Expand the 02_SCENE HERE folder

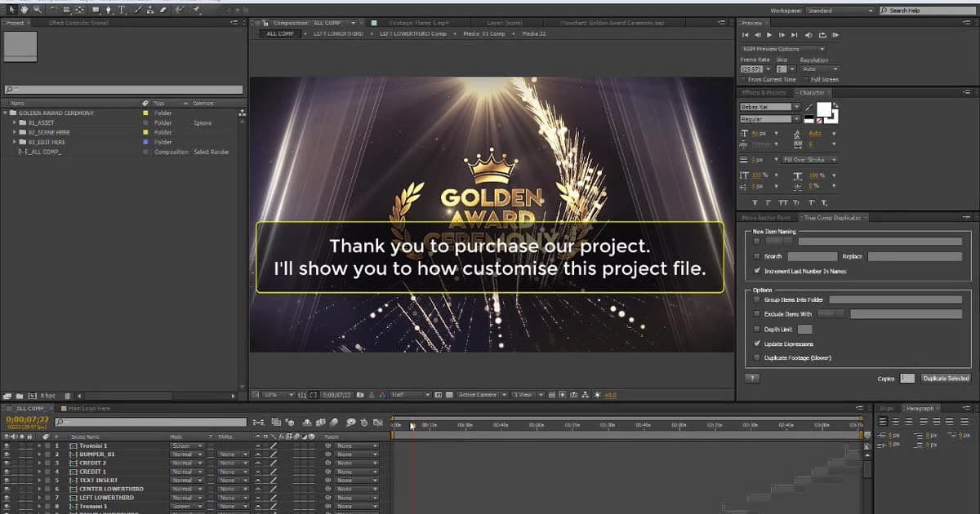[15, 132]
